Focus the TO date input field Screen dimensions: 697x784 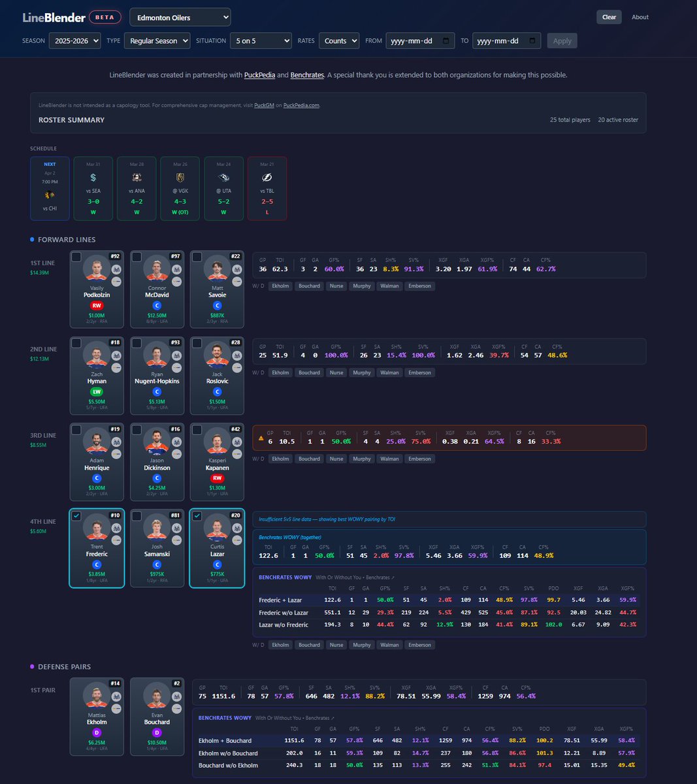[x=507, y=41]
